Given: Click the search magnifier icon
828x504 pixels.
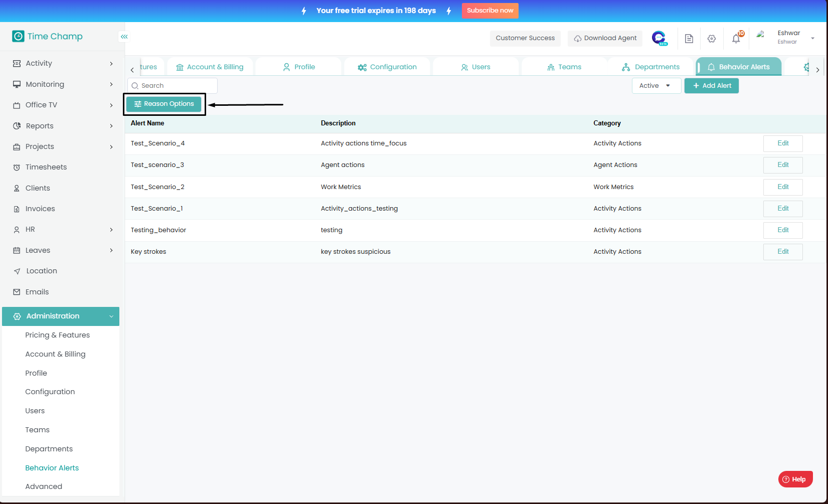Looking at the screenshot, I should 135,86.
